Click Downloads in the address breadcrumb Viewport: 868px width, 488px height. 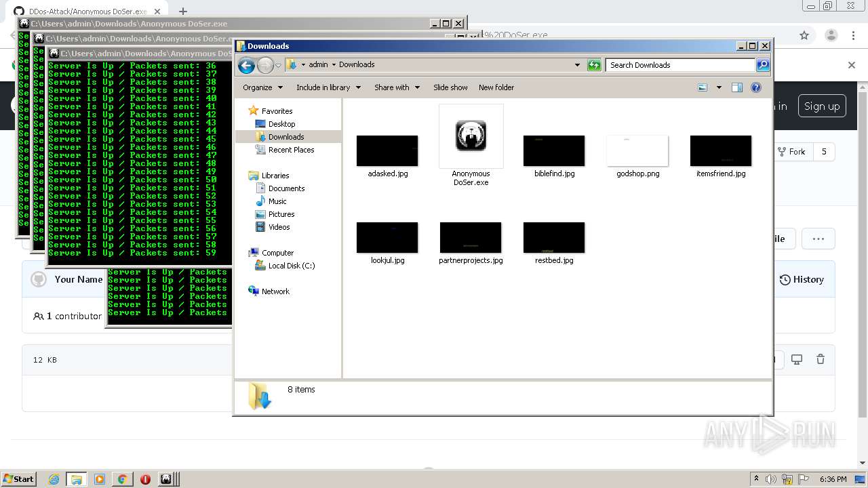pyautogui.click(x=357, y=65)
